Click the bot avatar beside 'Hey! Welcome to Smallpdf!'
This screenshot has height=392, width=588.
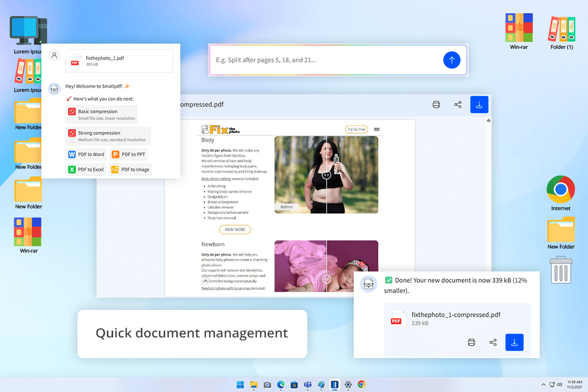[55, 89]
